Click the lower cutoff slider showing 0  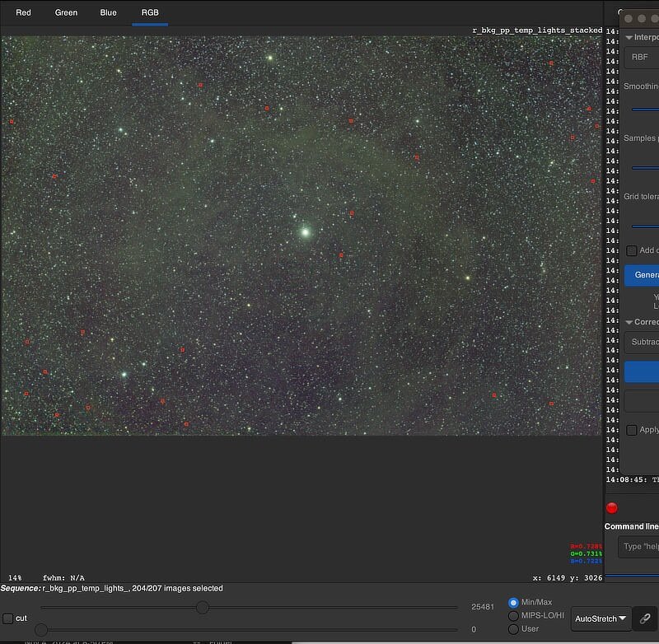click(41, 630)
